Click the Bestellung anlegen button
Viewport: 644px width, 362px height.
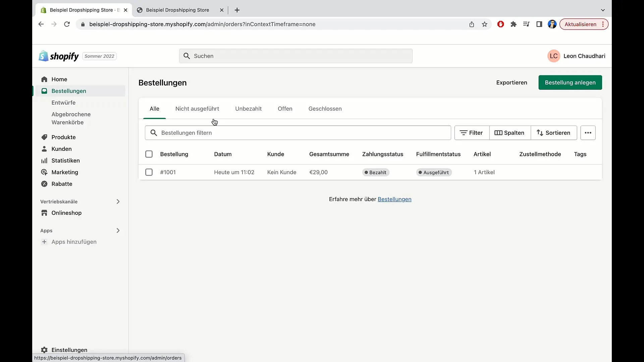(x=570, y=83)
